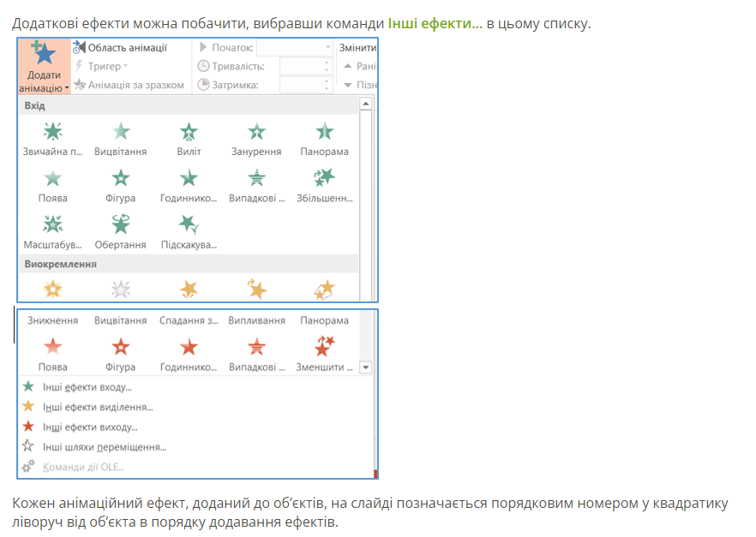Viewport: 756px width, 537px height.
Task: Click the Панорама exit effect label
Action: pyautogui.click(x=325, y=320)
